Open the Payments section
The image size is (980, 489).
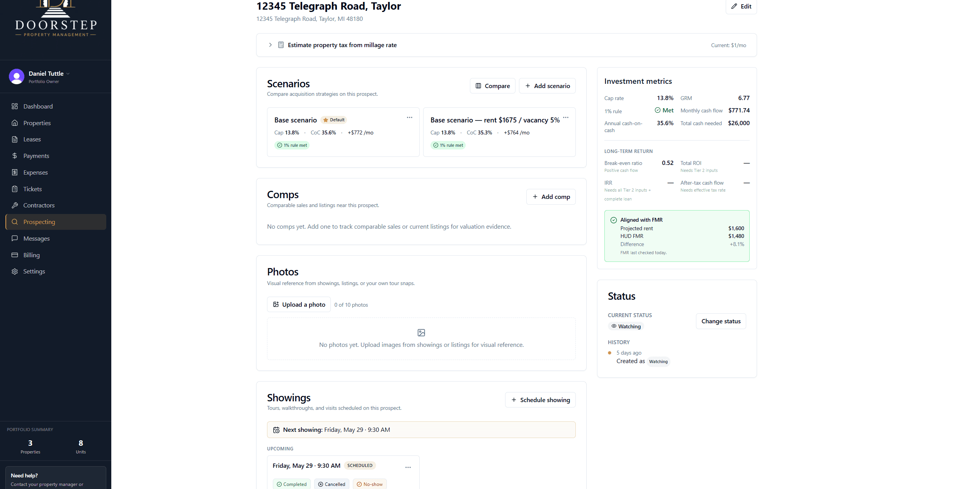tap(56, 156)
